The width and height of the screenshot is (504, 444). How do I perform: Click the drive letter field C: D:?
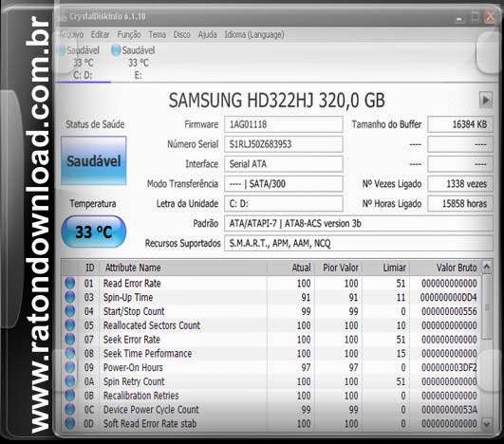284,204
